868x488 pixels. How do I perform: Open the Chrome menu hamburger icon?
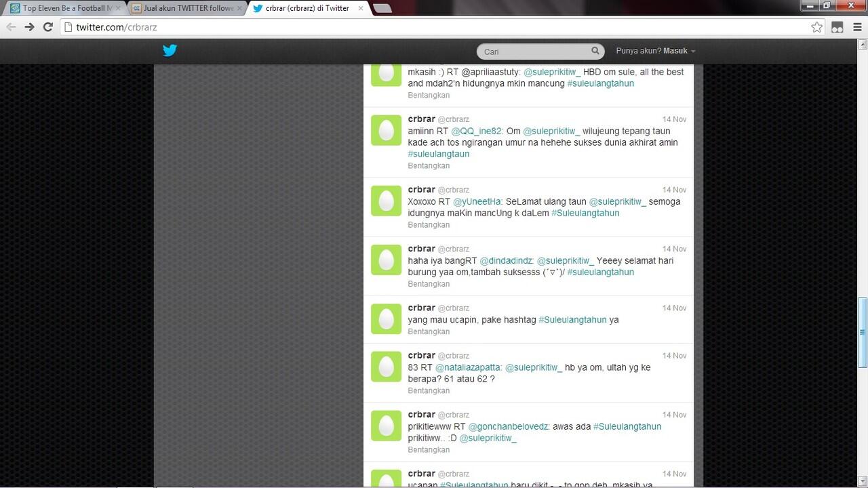(x=857, y=27)
